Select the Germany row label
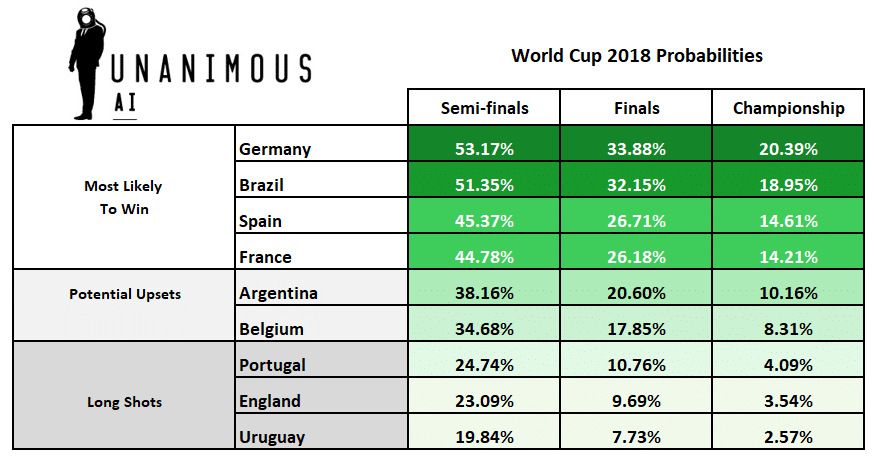874x466 pixels. pos(276,149)
